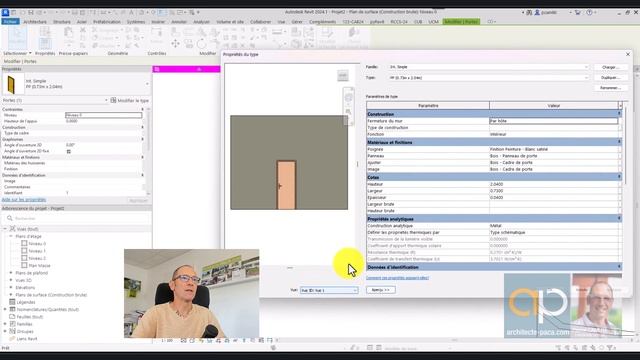Expand the Vues 3D tree node
This screenshot has width=640, height=360.
pyautogui.click(x=11, y=280)
